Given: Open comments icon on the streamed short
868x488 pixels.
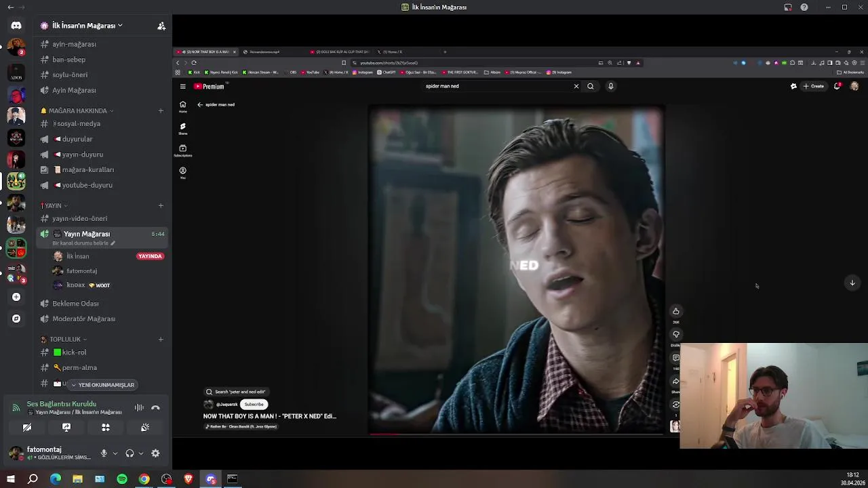Looking at the screenshot, I should point(676,358).
